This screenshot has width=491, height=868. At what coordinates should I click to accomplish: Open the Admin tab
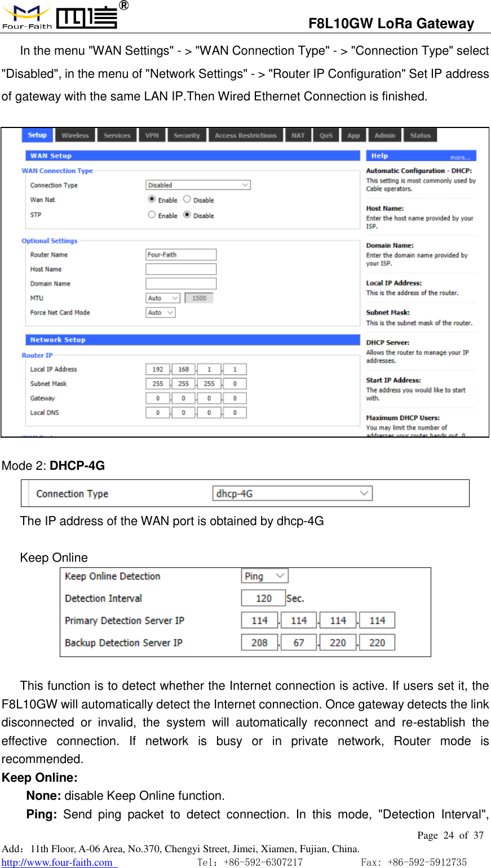coord(384,135)
